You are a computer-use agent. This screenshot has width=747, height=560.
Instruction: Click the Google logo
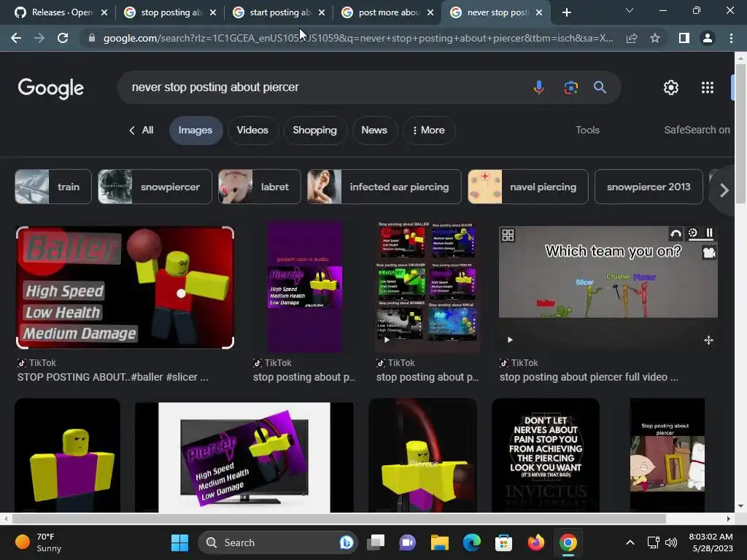tap(50, 88)
